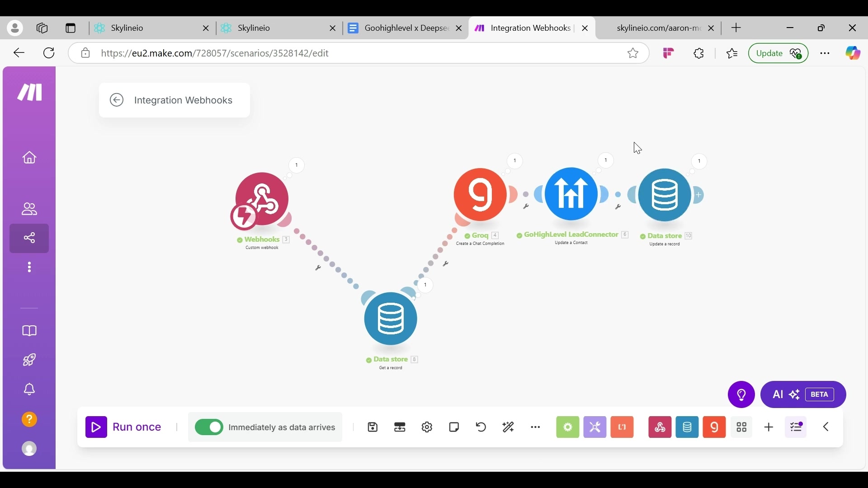Click the Make logo in sidebar

click(x=30, y=93)
